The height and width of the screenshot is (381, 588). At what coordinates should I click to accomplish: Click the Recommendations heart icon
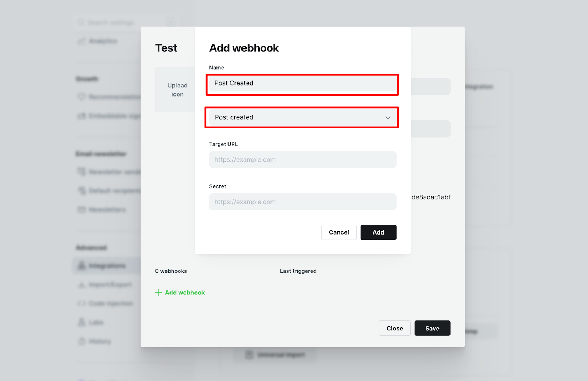point(81,97)
